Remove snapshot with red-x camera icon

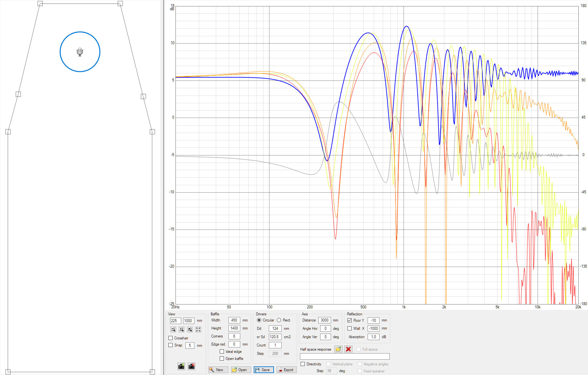tap(192, 366)
